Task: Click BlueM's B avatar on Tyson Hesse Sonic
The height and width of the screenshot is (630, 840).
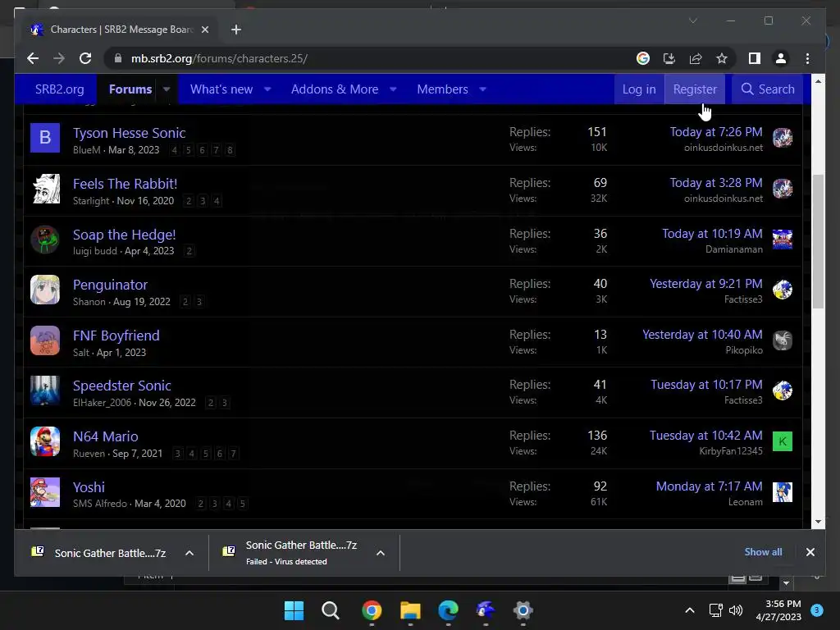Action: tap(45, 138)
